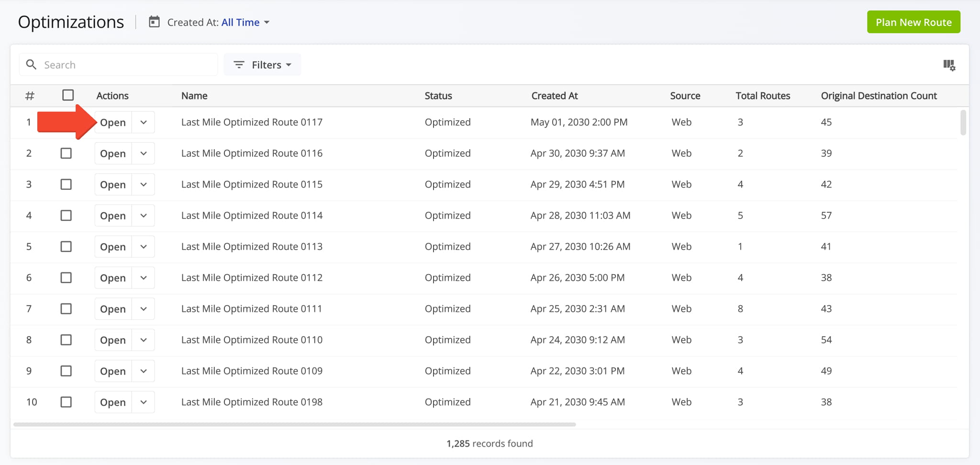Check the box for Route 0116
The height and width of the screenshot is (465, 980).
click(x=66, y=153)
